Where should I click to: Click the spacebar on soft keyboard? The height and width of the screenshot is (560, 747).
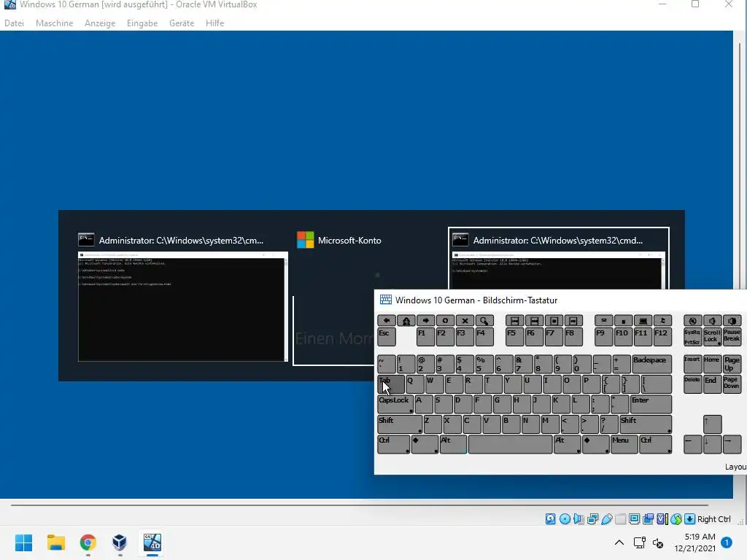pos(510,444)
